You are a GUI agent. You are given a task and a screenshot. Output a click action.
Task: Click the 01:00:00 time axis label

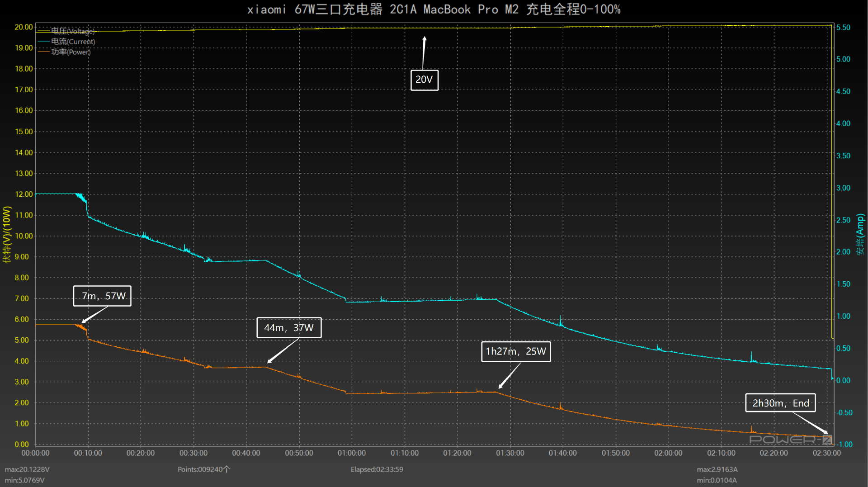coord(352,453)
